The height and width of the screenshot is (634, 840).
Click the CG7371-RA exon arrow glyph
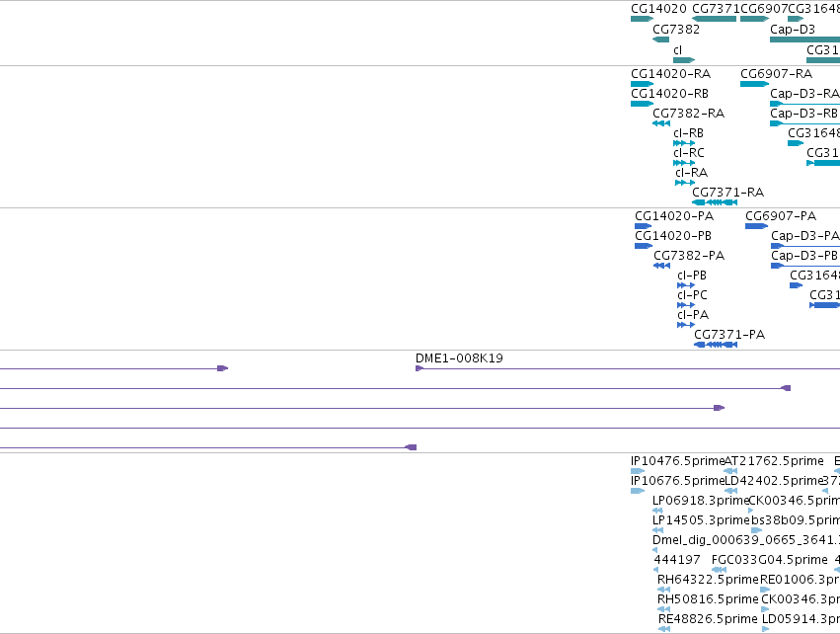tap(715, 202)
